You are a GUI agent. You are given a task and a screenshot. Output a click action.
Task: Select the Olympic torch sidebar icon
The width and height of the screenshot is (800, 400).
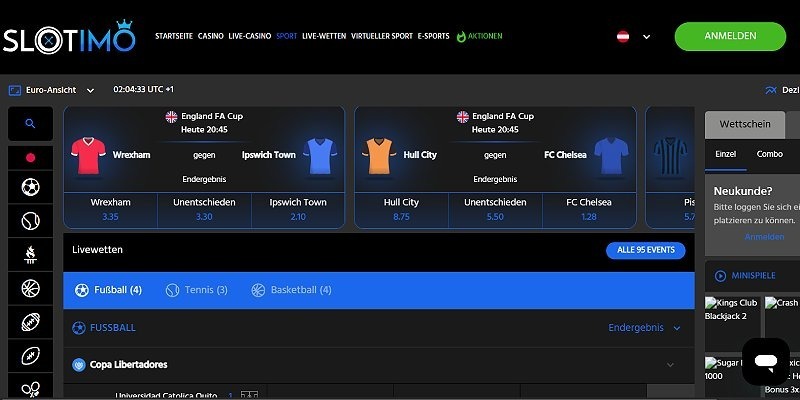pos(30,255)
